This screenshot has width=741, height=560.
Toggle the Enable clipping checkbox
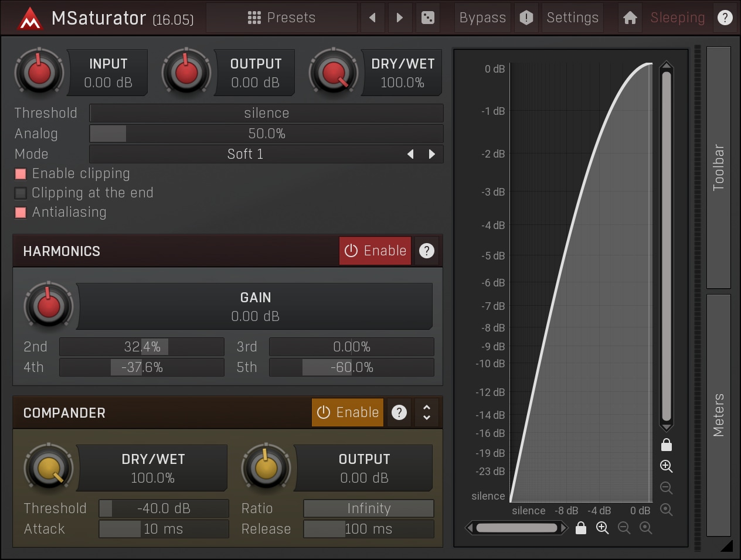click(x=21, y=173)
